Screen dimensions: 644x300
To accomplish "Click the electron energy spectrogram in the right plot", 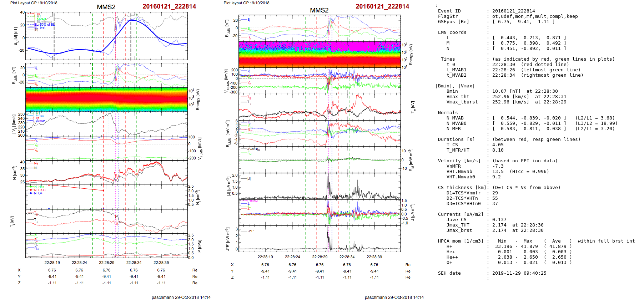I will (x=319, y=54).
